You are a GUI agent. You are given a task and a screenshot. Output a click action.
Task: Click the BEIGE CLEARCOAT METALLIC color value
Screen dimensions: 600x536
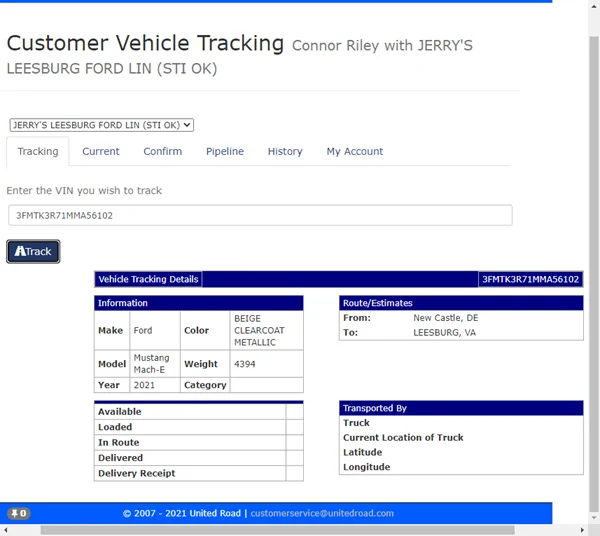[x=259, y=330]
